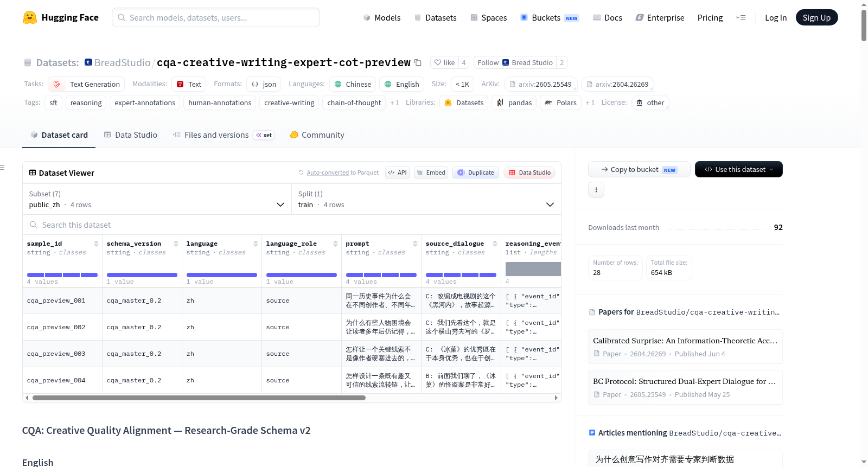Open Datasets in top navigation
This screenshot has height=467, width=868.
coord(435,17)
